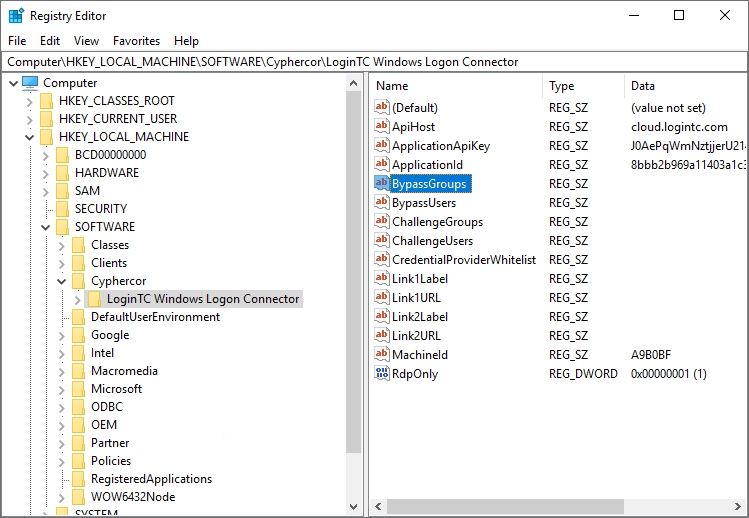Click the ChallengeGroups string value icon
Viewport: 749px width, 518px height.
[382, 221]
